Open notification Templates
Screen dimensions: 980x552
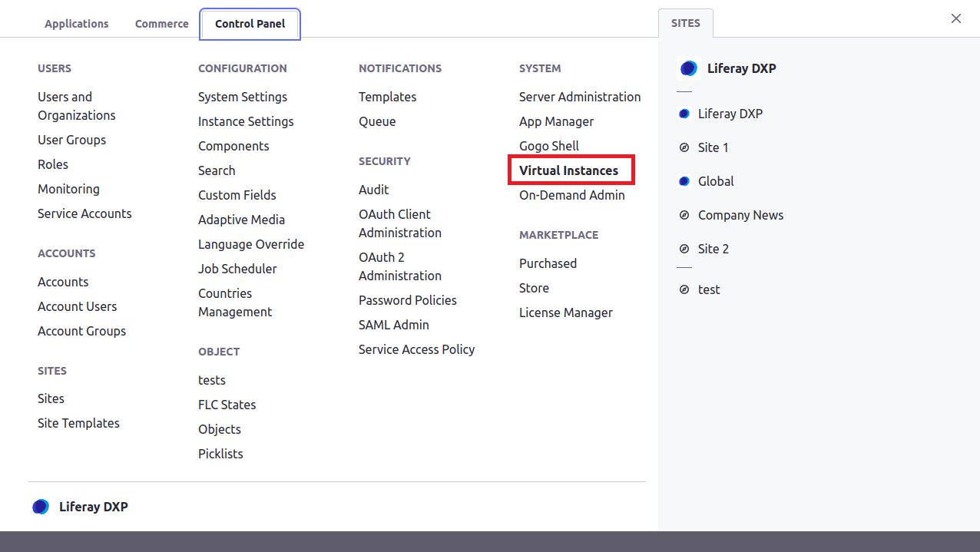click(x=388, y=97)
